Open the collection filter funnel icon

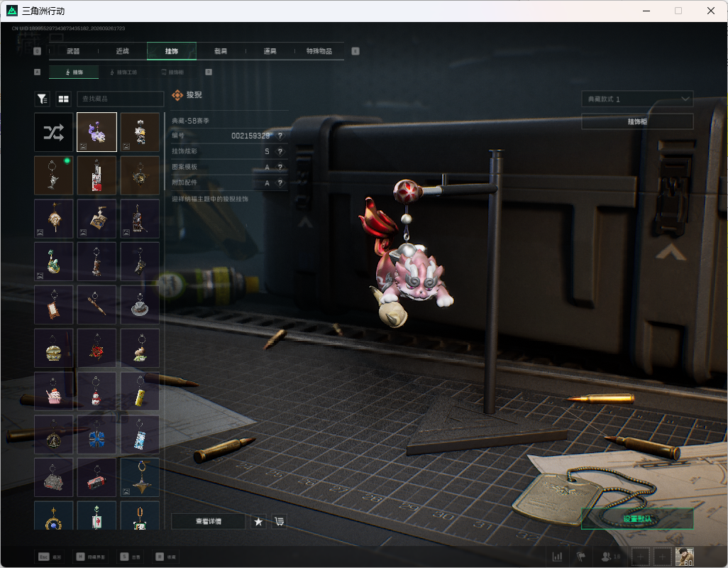(43, 99)
